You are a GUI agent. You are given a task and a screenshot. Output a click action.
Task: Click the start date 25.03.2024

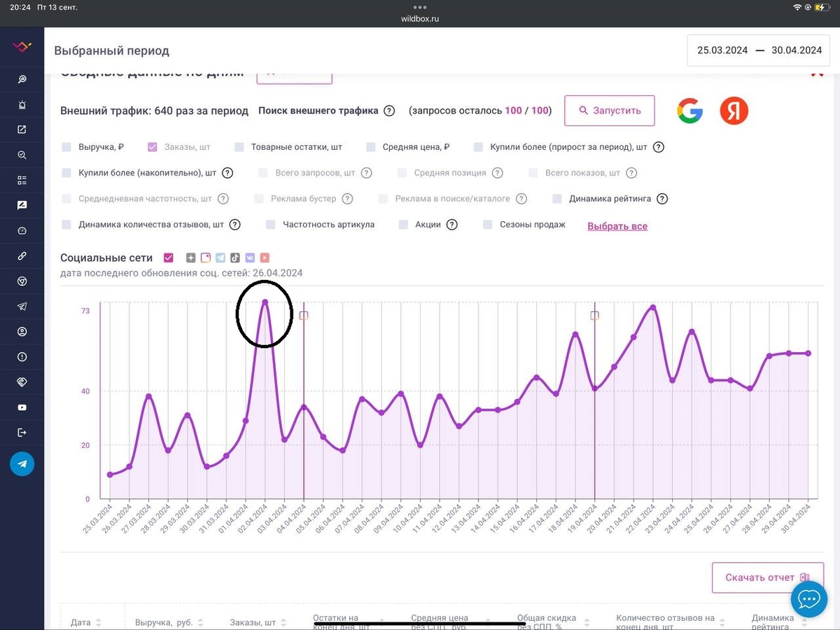tap(722, 50)
